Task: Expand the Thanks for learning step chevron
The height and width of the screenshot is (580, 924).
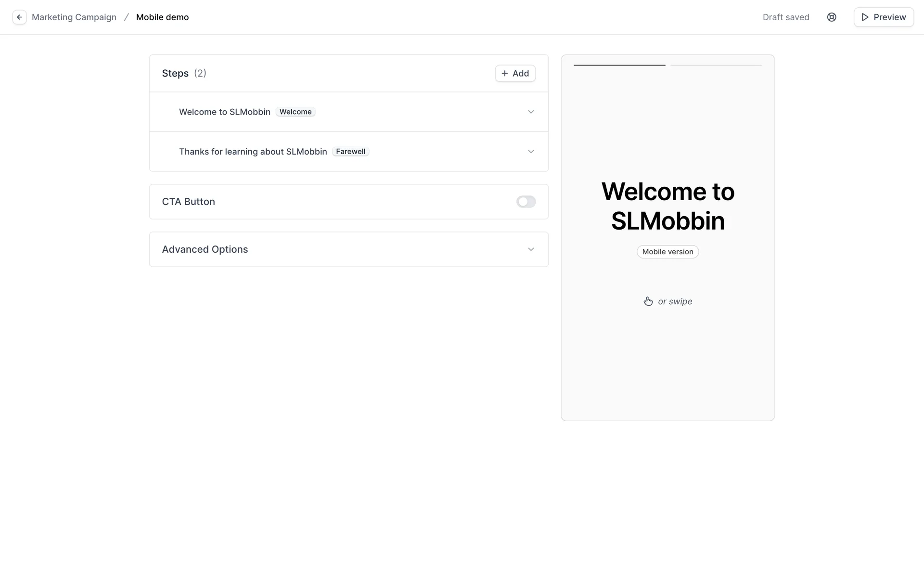Action: [530, 152]
